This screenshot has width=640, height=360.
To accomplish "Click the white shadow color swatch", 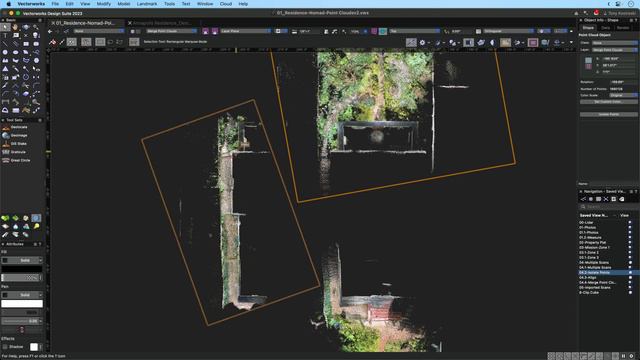I will tap(34, 347).
